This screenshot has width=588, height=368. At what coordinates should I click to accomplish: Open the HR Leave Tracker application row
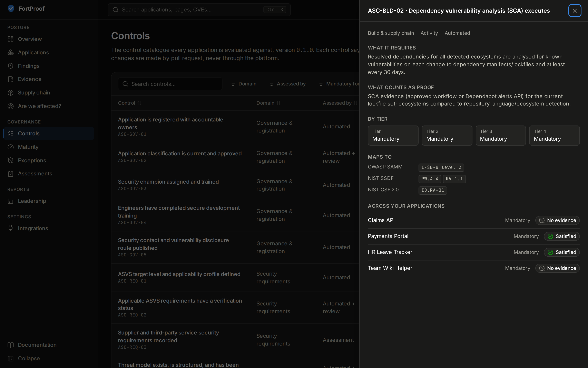(x=473, y=252)
